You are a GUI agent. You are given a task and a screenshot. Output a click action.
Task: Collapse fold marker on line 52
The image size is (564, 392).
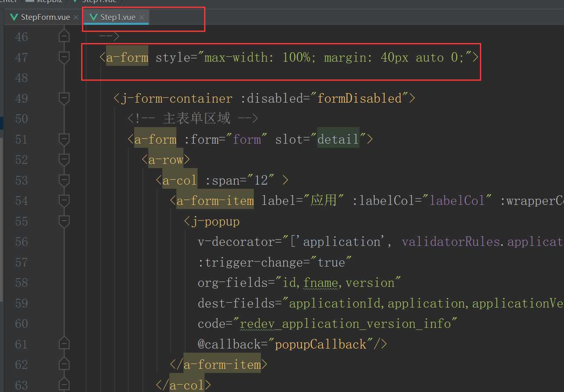(x=64, y=160)
